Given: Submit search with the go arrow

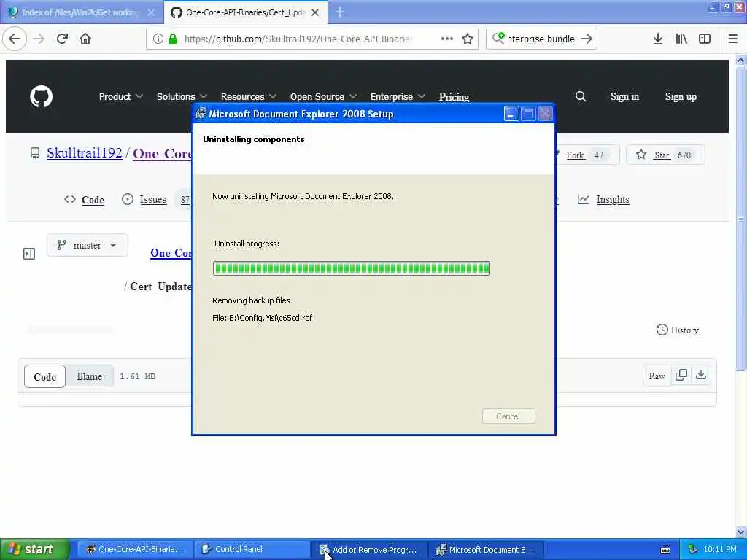Looking at the screenshot, I should click(587, 39).
